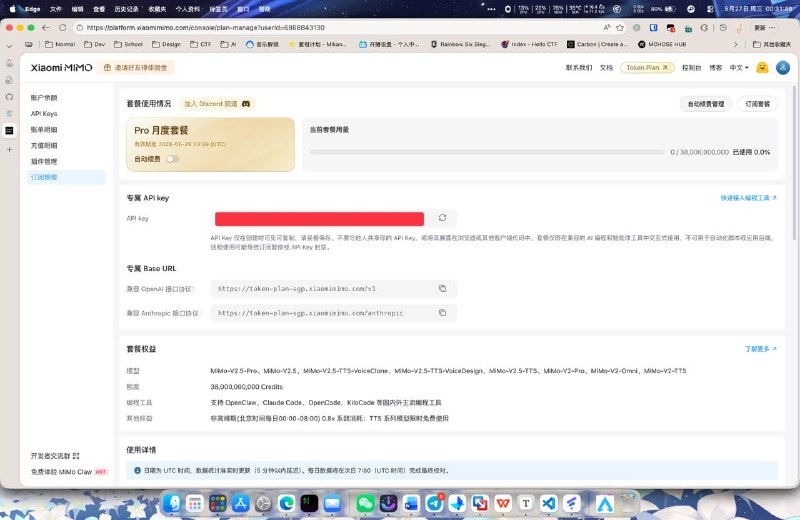Open the tab actions chevron at top left
Image resolution: width=800 pixels, height=520 pixels.
[9, 46]
